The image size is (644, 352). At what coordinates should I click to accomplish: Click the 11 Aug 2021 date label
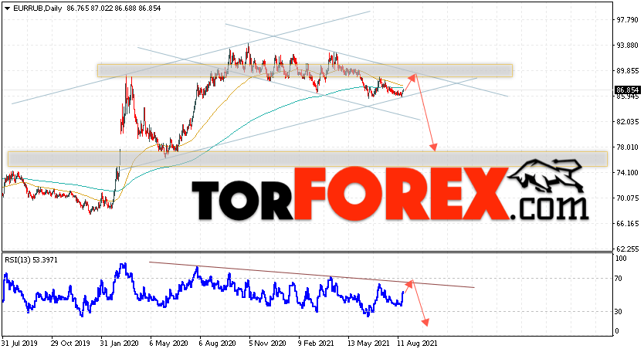click(x=417, y=343)
